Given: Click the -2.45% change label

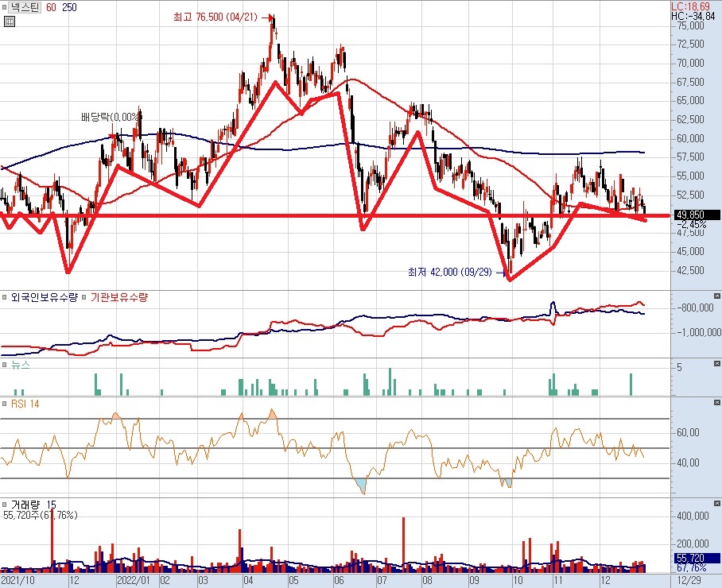Looking at the screenshot, I should [x=691, y=224].
